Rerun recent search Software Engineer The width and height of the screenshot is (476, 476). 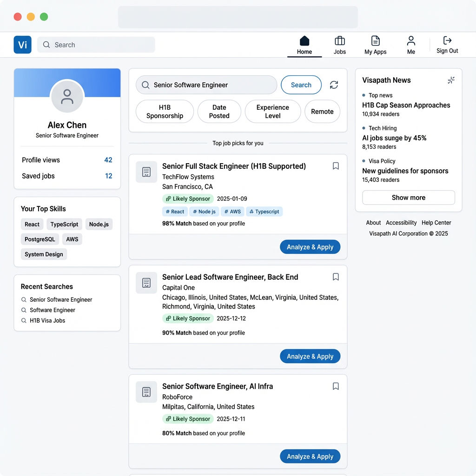[48, 310]
